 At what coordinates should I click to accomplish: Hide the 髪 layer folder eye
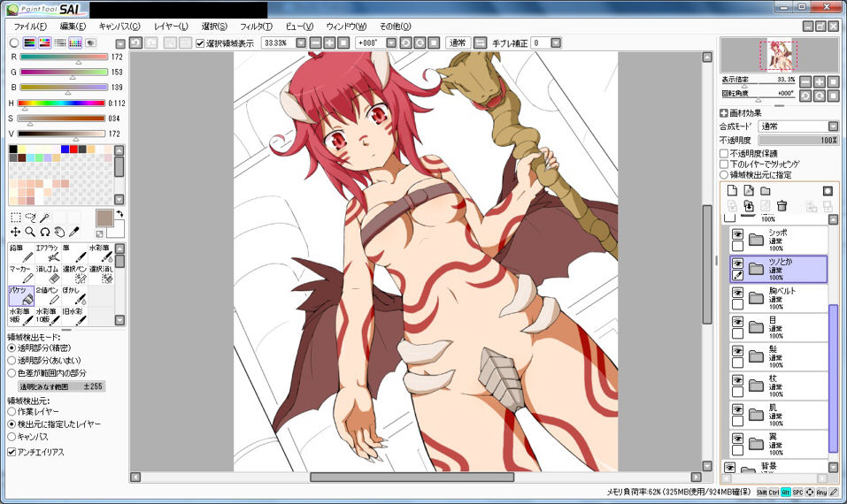737,351
